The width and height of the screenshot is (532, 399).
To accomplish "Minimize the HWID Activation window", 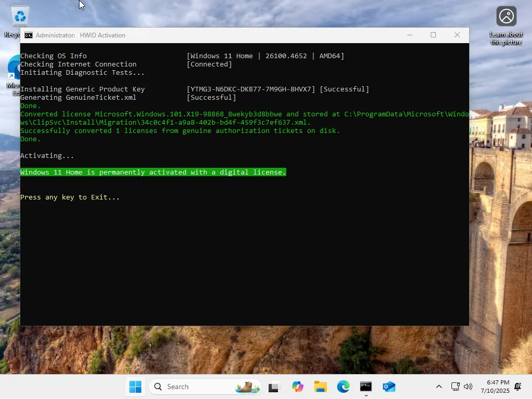I will point(410,35).
